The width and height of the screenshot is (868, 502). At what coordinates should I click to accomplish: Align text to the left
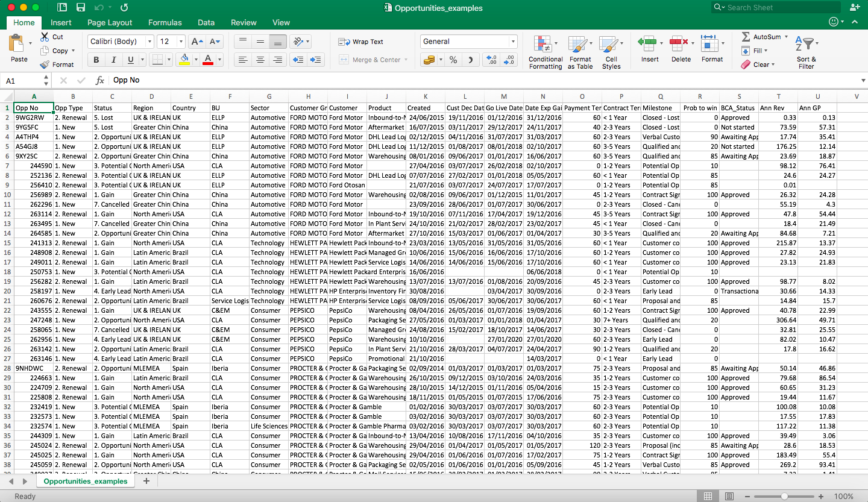pos(242,60)
